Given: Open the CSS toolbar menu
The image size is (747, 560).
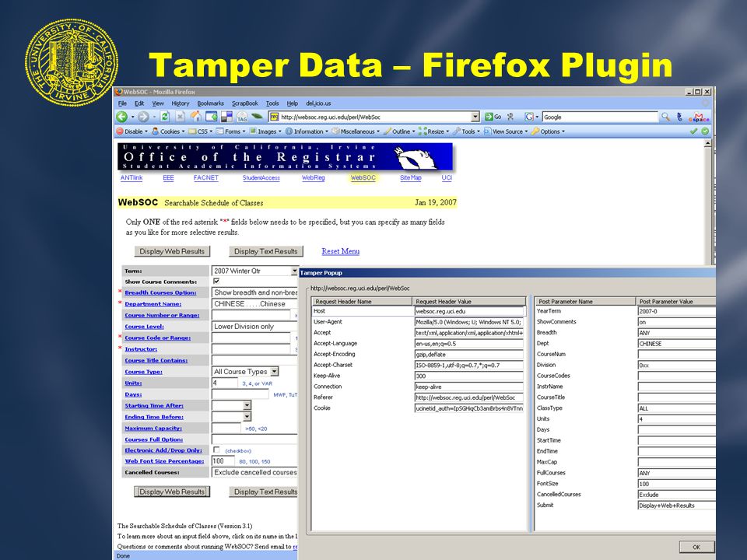Looking at the screenshot, I should [201, 131].
